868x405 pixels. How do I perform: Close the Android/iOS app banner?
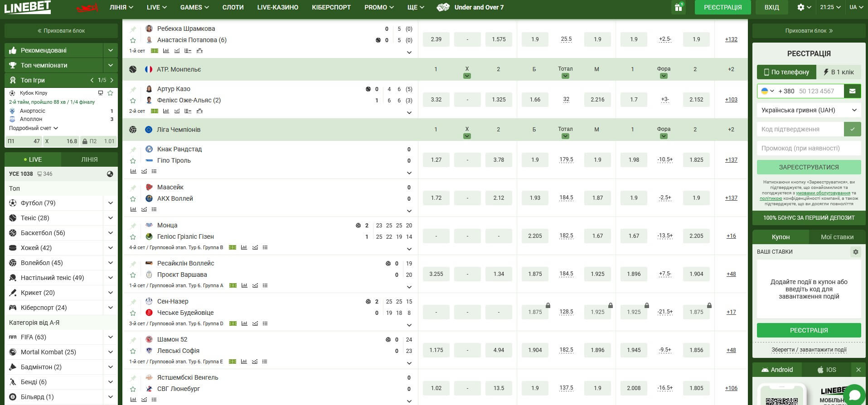coord(858,370)
